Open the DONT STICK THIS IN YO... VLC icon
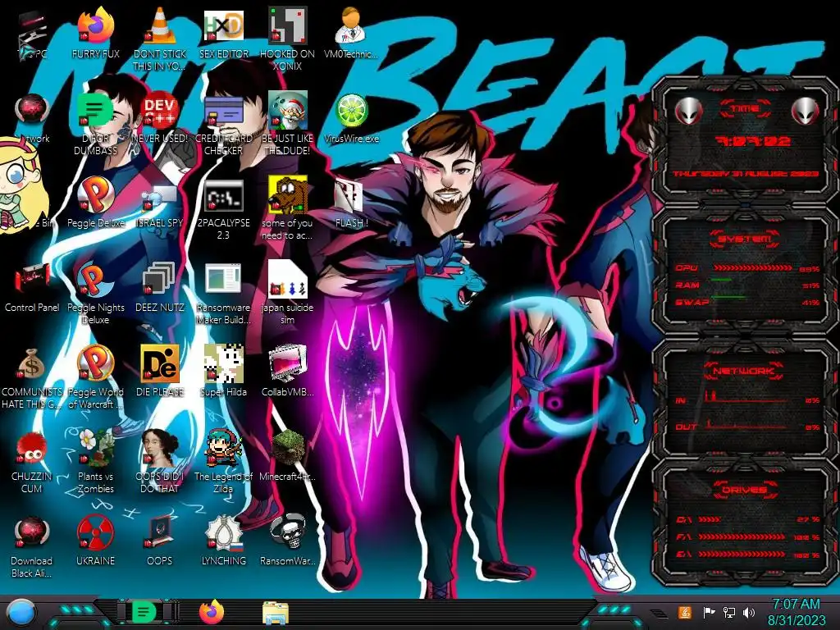Viewport: 840px width, 630px height. (160, 25)
